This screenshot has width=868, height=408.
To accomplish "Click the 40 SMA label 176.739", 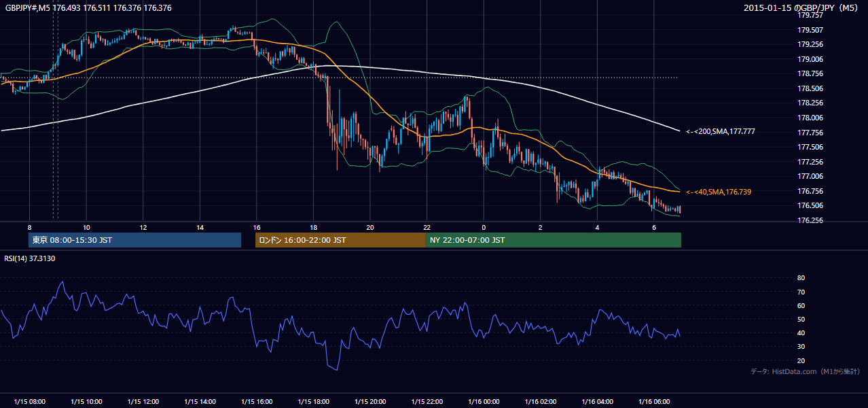I will click(719, 192).
